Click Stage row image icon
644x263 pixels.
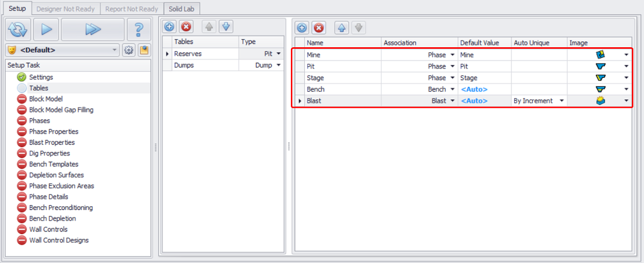click(x=601, y=78)
